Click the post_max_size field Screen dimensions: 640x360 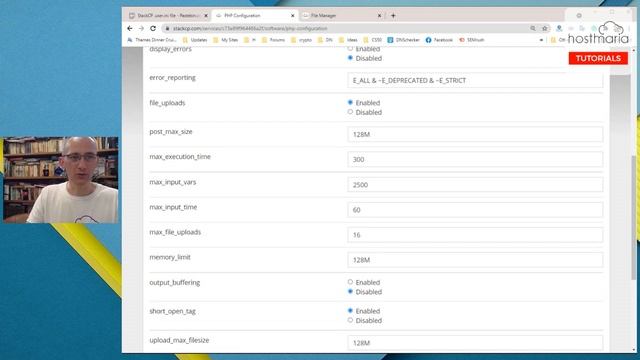475,134
